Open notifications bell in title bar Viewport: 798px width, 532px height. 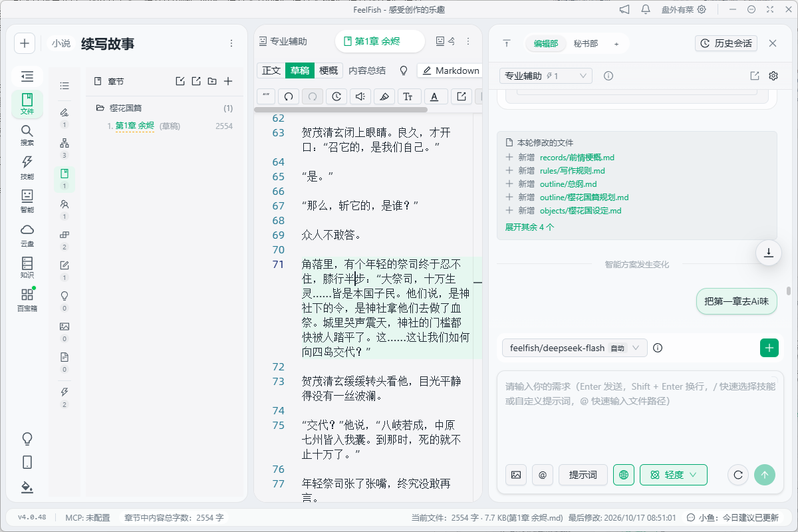coord(646,9)
